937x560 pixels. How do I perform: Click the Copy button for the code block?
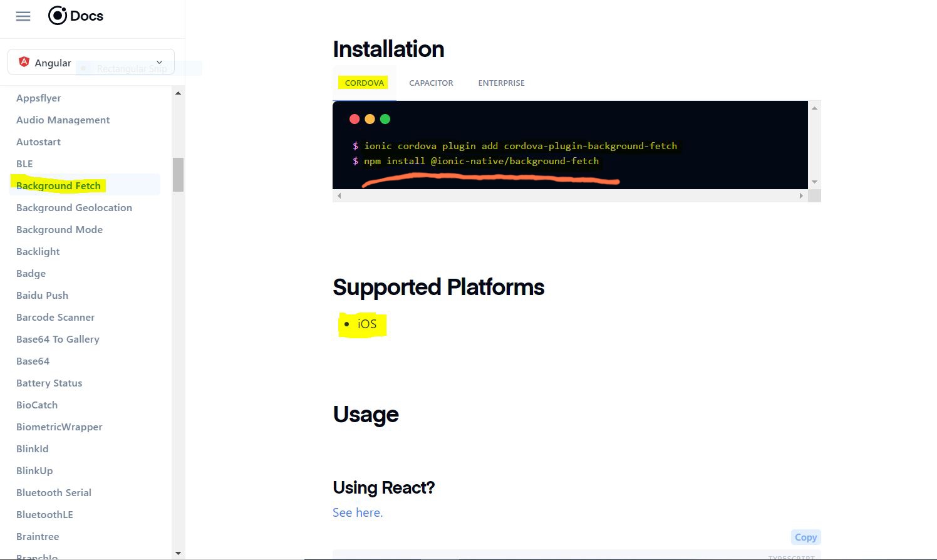tap(805, 537)
